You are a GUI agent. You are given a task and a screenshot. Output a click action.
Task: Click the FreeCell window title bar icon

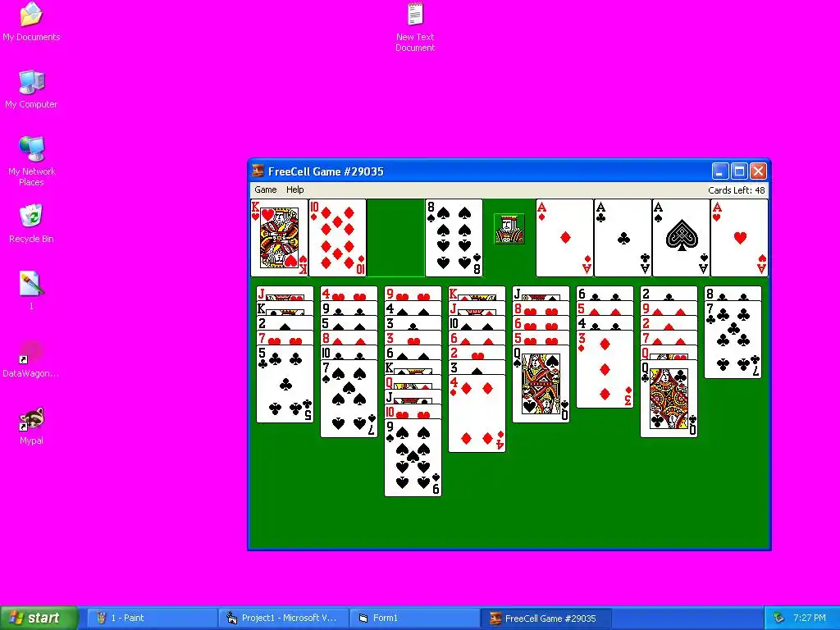point(258,171)
